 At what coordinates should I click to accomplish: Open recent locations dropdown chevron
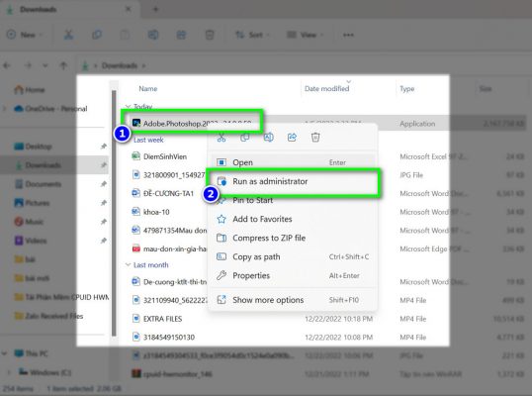pyautogui.click(x=45, y=65)
